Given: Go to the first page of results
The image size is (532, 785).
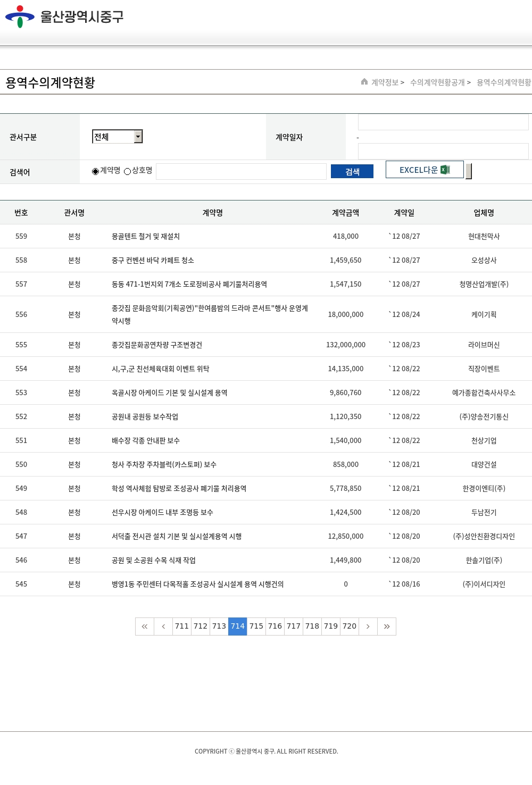Looking at the screenshot, I should click(145, 627).
